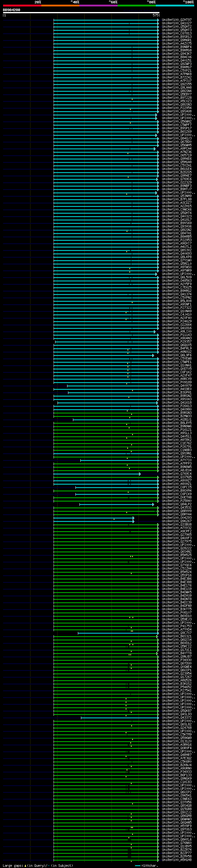Select hit label UniRef100_Q5MCL0
Screen dimensions: 197x868
pos(177,264)
